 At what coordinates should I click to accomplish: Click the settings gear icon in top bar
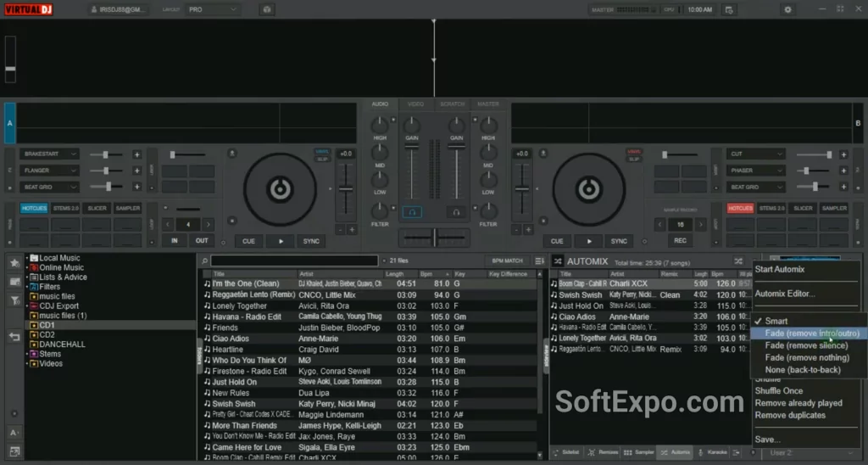point(787,9)
